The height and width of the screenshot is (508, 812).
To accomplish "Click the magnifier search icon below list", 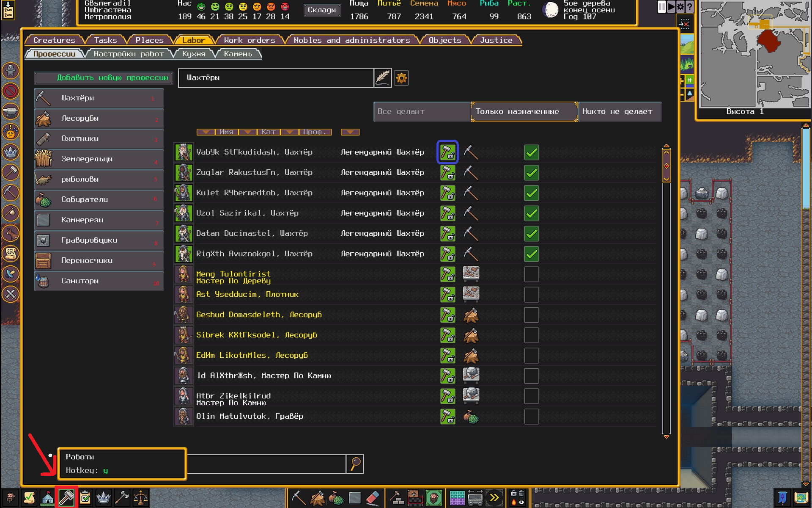I will (x=355, y=464).
